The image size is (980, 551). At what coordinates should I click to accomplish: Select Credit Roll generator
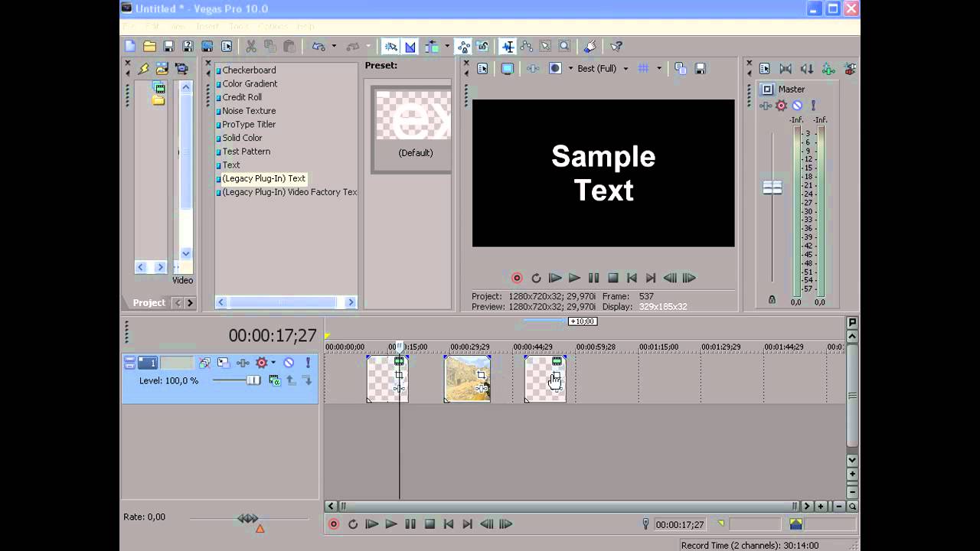(242, 97)
